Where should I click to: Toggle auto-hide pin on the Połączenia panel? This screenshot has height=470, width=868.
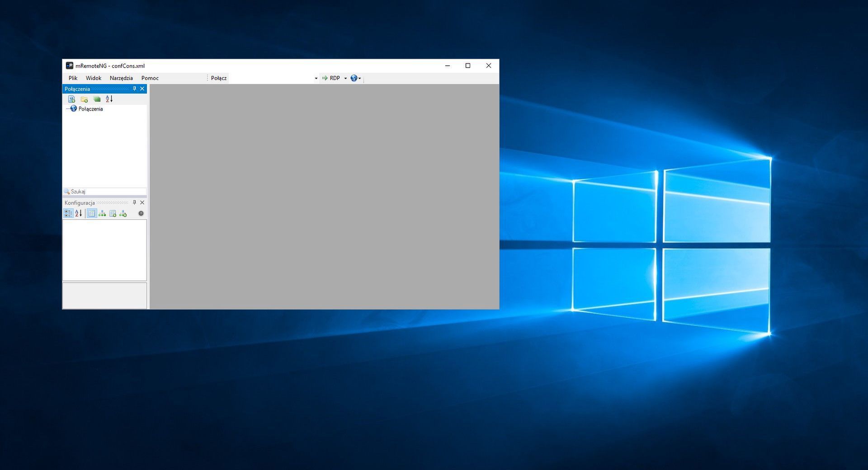point(134,89)
